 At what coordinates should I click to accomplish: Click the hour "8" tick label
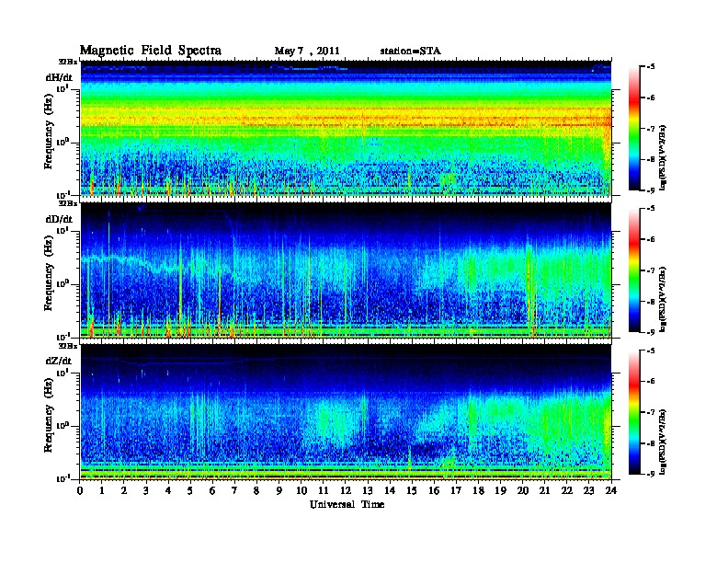[x=256, y=490]
